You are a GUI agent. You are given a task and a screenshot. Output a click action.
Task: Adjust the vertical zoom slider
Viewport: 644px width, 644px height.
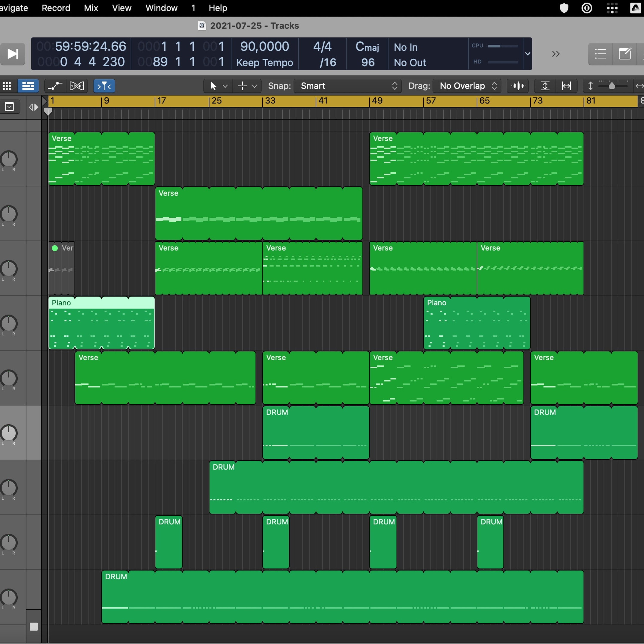[612, 86]
